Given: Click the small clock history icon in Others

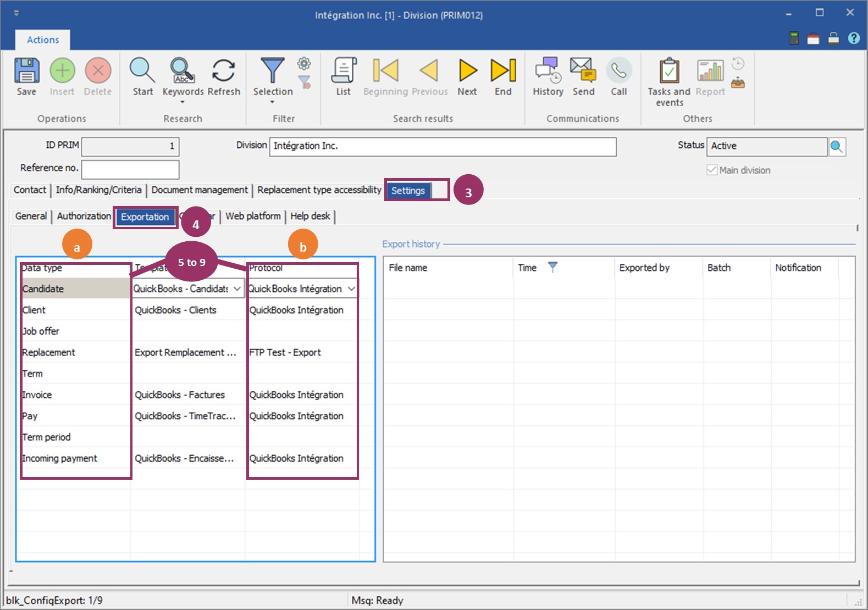Looking at the screenshot, I should [x=738, y=63].
